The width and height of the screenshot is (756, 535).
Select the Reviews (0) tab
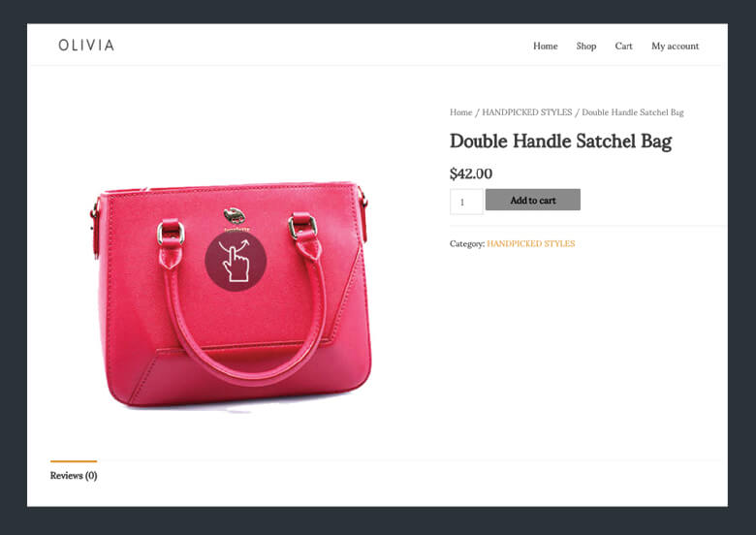(74, 475)
